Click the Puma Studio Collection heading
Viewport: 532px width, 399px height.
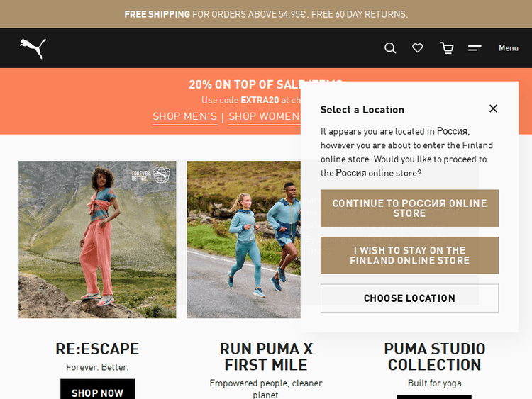[x=434, y=356]
